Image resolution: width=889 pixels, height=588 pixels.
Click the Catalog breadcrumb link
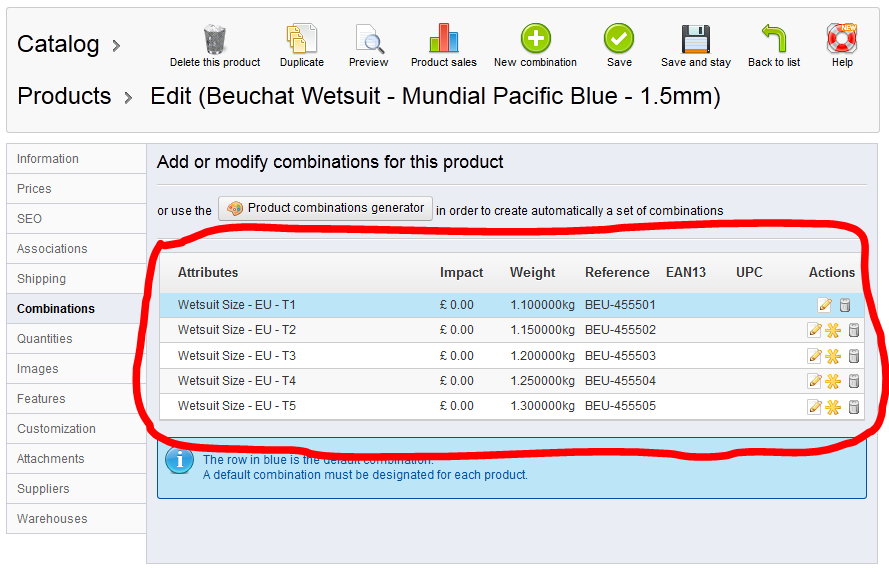[58, 44]
